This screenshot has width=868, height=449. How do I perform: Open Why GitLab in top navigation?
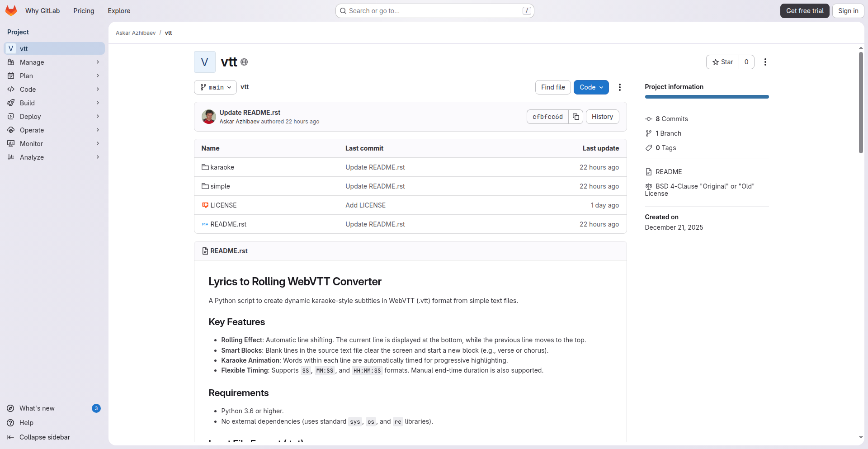pyautogui.click(x=42, y=11)
